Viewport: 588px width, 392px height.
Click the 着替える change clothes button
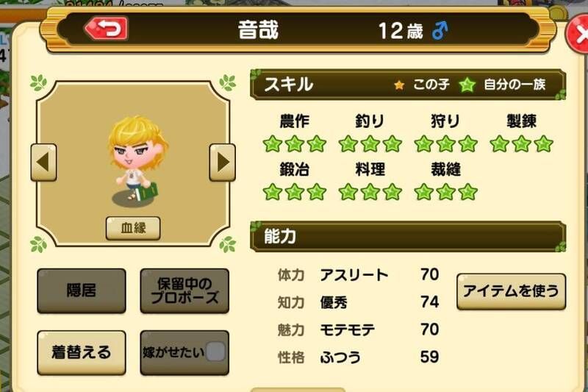tap(82, 352)
